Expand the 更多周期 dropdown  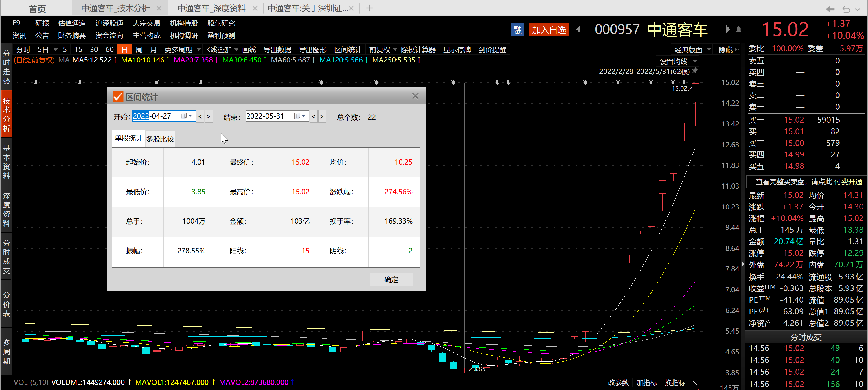tap(199, 50)
